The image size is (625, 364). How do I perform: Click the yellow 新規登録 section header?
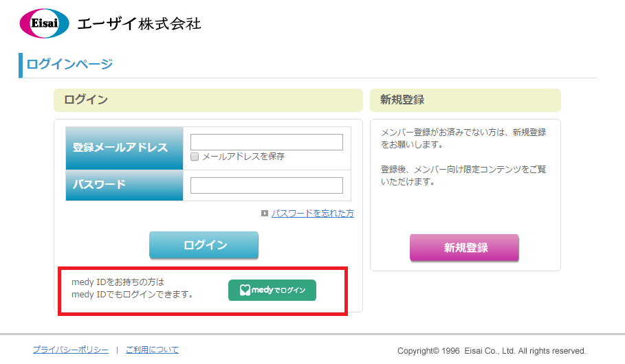click(x=465, y=100)
